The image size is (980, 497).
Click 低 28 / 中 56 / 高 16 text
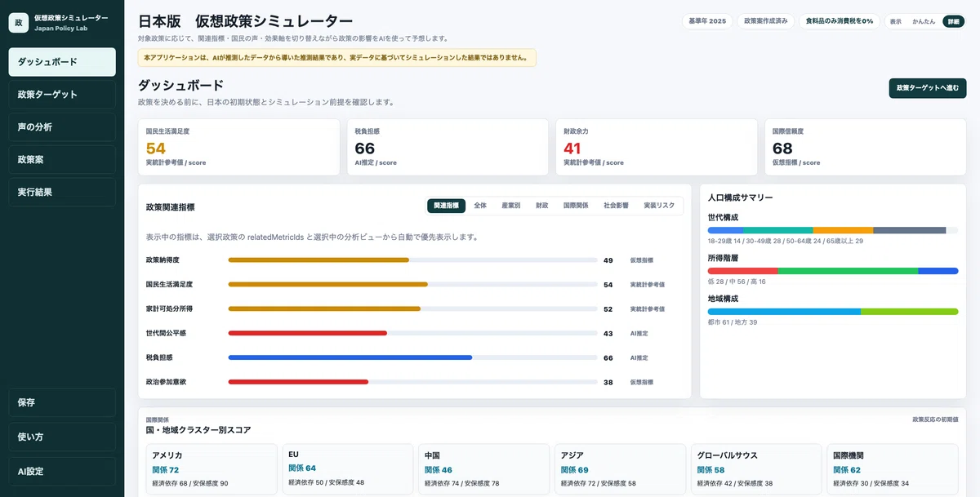pos(737,282)
